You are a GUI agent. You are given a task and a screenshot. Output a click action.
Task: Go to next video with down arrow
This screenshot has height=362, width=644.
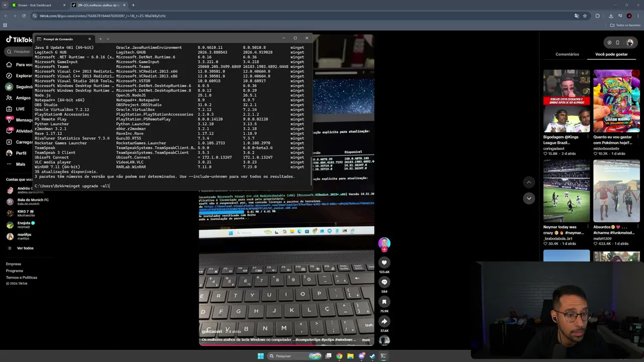pyautogui.click(x=529, y=198)
